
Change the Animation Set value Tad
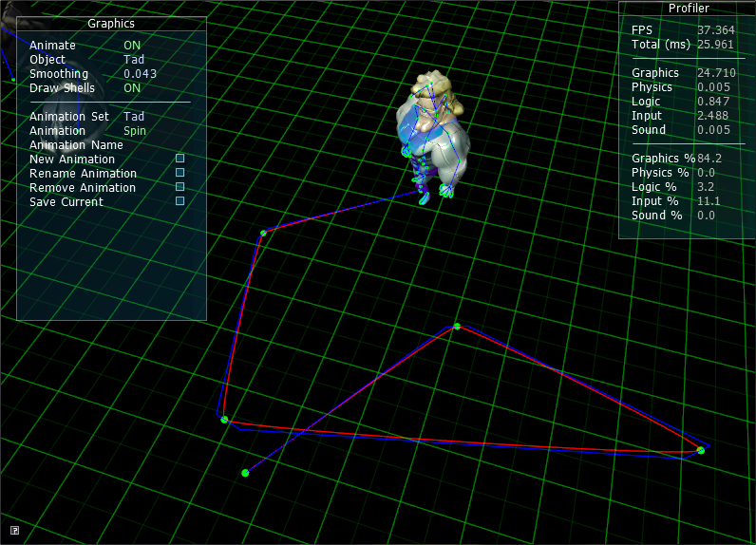point(134,117)
